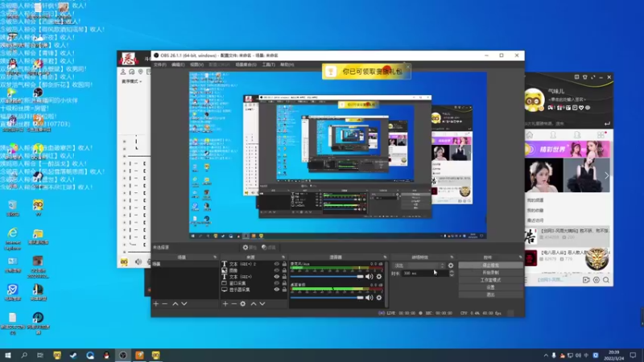
Task: Open the 编辑(E) menu in OBS
Action: [x=178, y=64]
